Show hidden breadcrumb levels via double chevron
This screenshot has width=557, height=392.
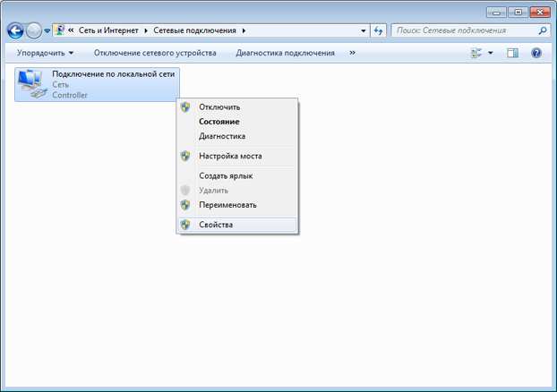(71, 30)
